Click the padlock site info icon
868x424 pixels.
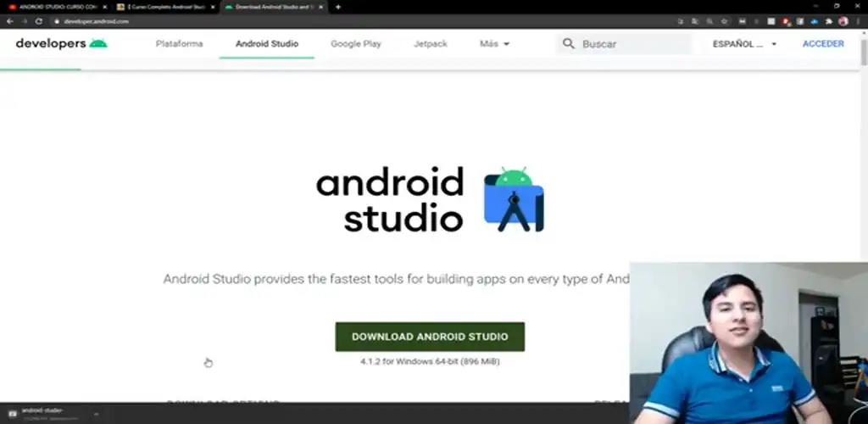click(56, 21)
